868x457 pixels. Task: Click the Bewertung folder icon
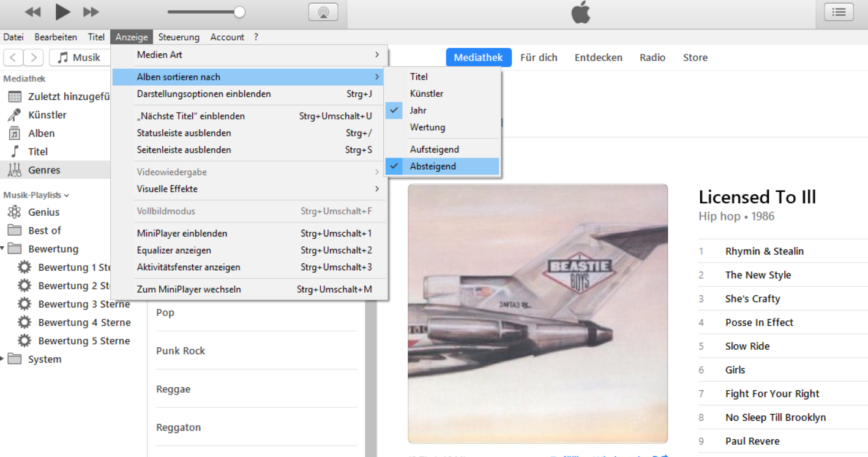15,249
